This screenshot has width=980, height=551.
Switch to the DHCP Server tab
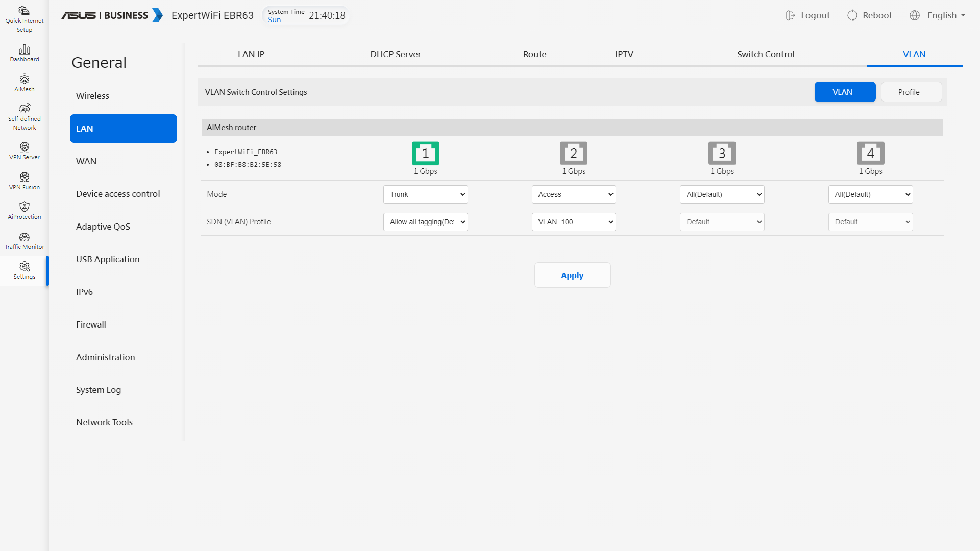395,54
